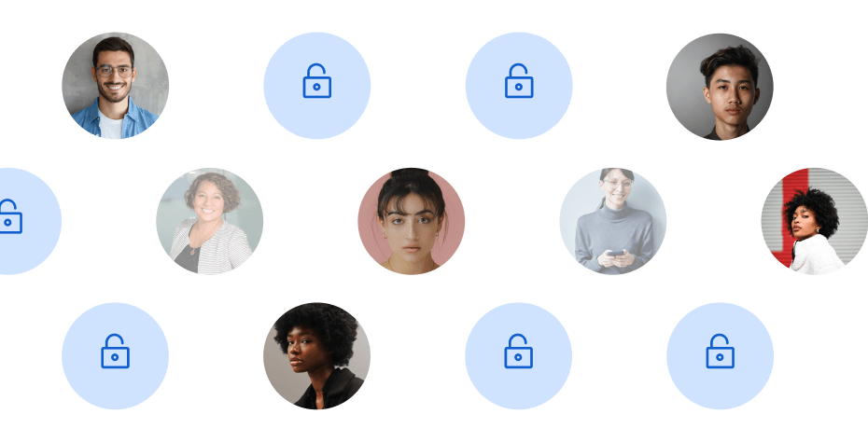Image resolution: width=868 pixels, height=442 pixels.
Task: Click the hair bun of the pink-background woman
Action: (411, 176)
